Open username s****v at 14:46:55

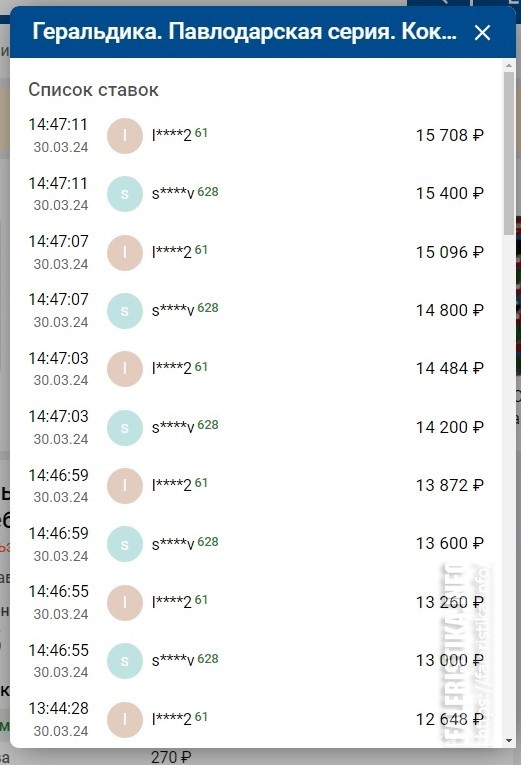click(173, 660)
